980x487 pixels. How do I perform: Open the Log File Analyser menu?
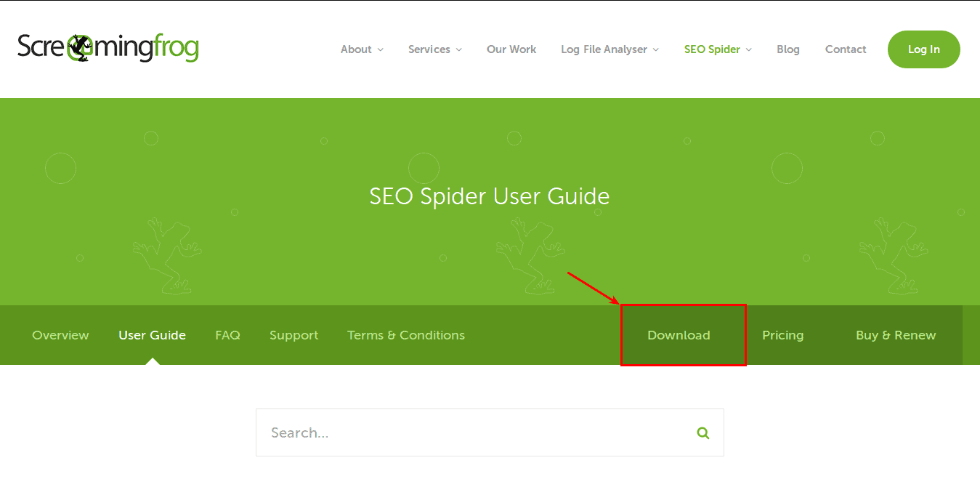(x=604, y=49)
